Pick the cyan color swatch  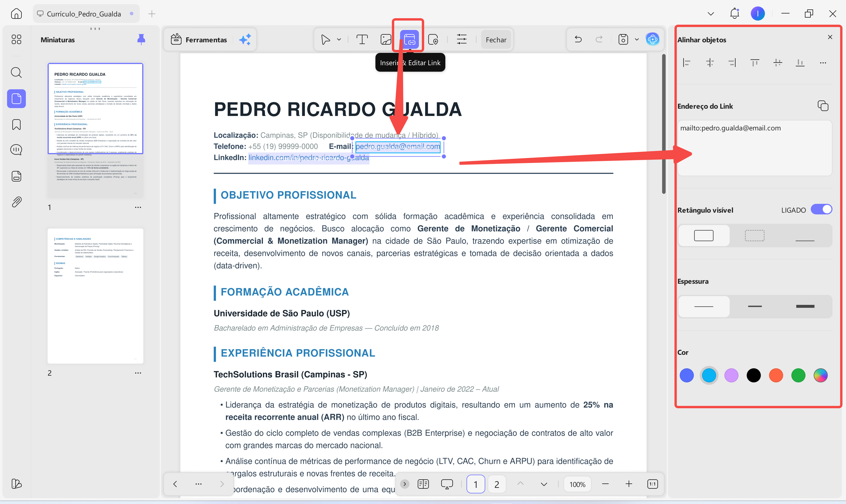pyautogui.click(x=709, y=375)
